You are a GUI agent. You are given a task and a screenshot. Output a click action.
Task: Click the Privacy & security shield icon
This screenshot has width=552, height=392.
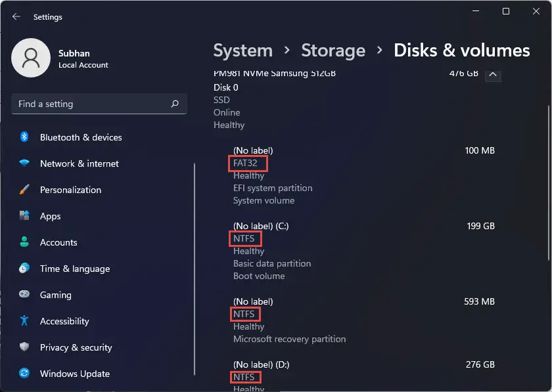(24, 347)
